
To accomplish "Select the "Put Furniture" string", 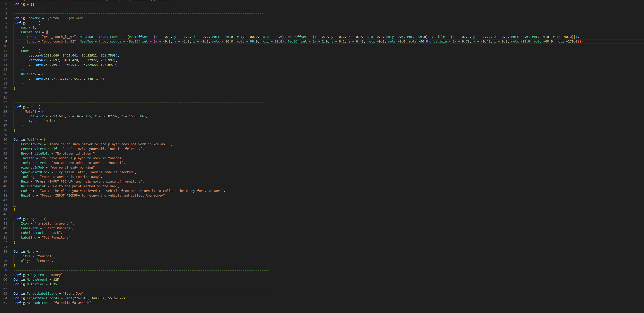I will click(x=56, y=238).
